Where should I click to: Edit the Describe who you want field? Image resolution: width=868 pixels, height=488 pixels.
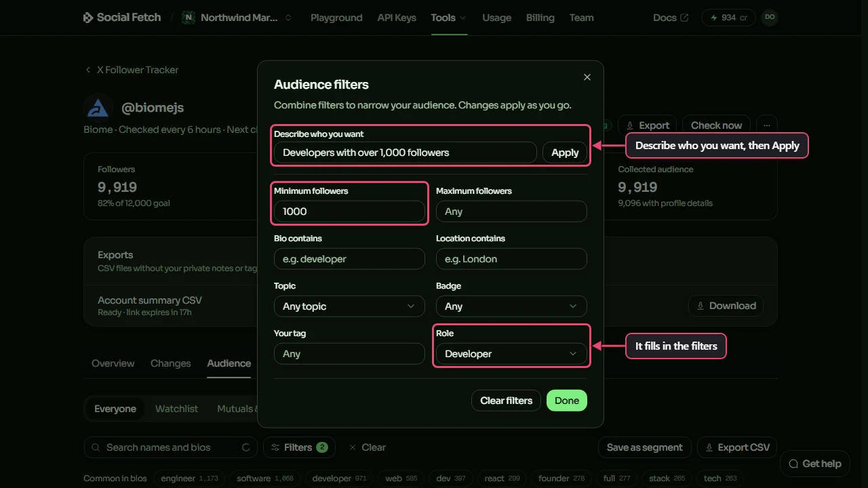point(406,152)
